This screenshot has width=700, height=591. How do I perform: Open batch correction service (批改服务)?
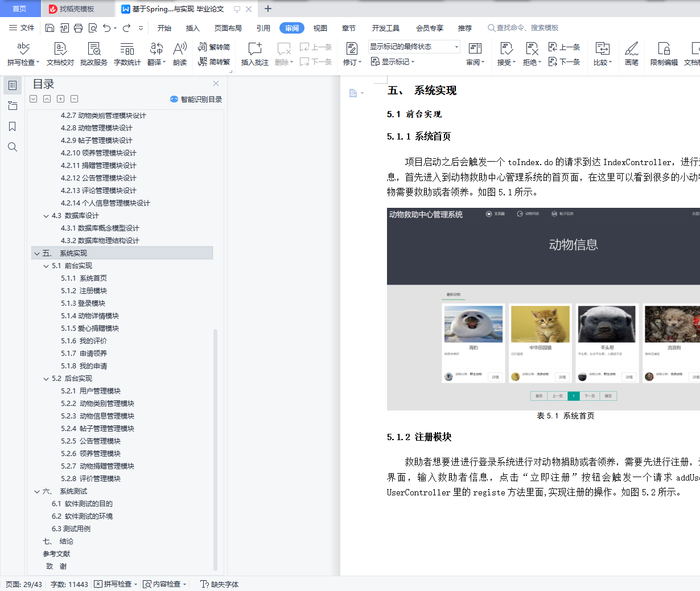[94, 54]
